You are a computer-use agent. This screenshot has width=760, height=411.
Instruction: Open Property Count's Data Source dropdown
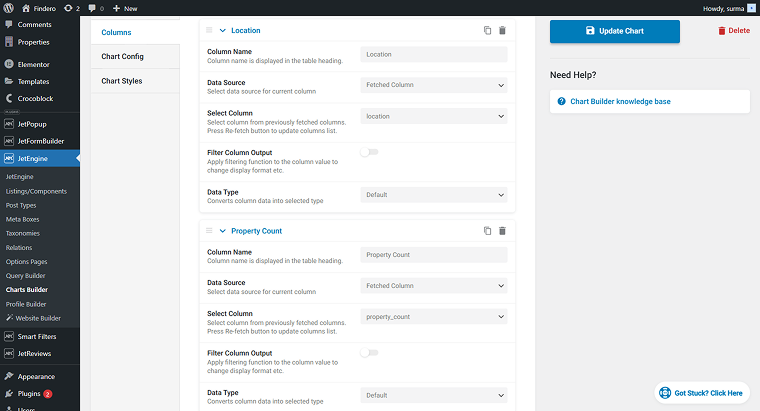(434, 286)
